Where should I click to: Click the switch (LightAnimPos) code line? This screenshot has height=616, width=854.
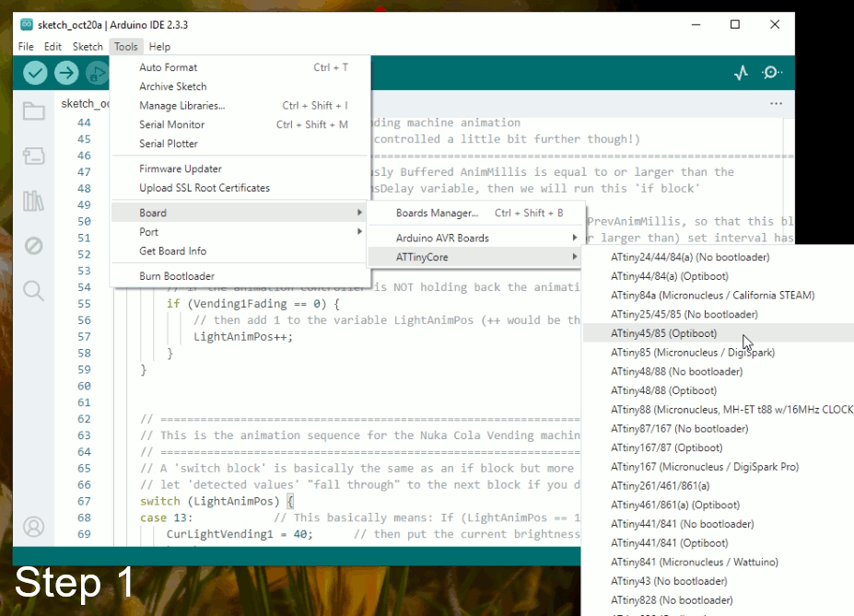(x=216, y=501)
